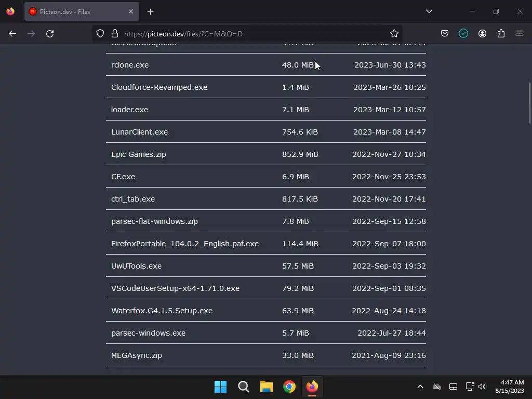Open UwUTools.exe link
The width and height of the screenshot is (532, 399).
tap(136, 266)
